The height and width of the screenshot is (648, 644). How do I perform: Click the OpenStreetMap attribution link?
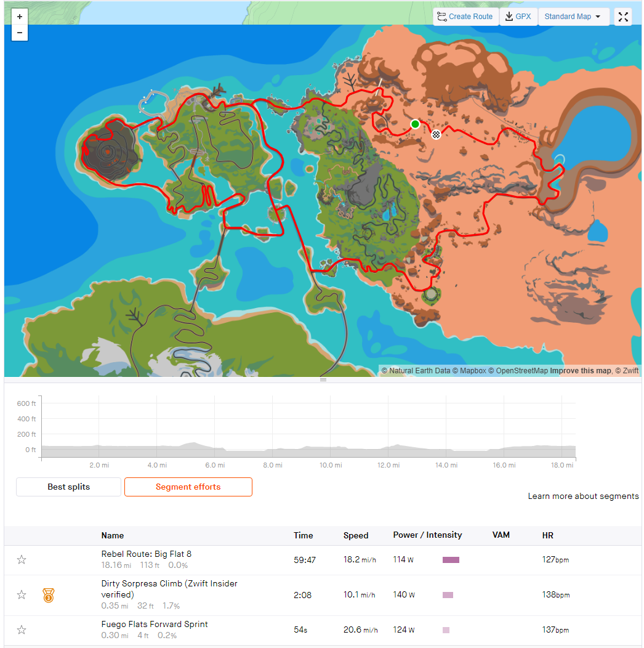point(518,371)
